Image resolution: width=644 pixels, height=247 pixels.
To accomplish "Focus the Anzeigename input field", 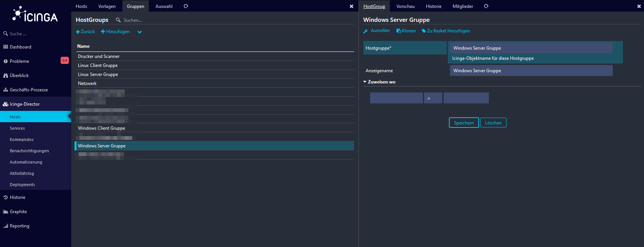I will pyautogui.click(x=531, y=71).
